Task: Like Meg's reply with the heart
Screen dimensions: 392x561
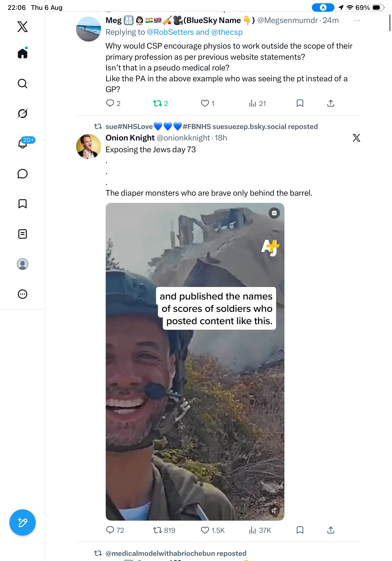Action: (205, 103)
